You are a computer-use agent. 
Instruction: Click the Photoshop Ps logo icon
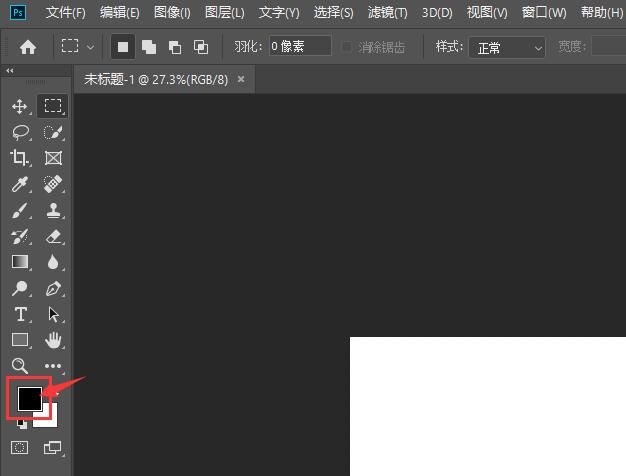(18, 12)
